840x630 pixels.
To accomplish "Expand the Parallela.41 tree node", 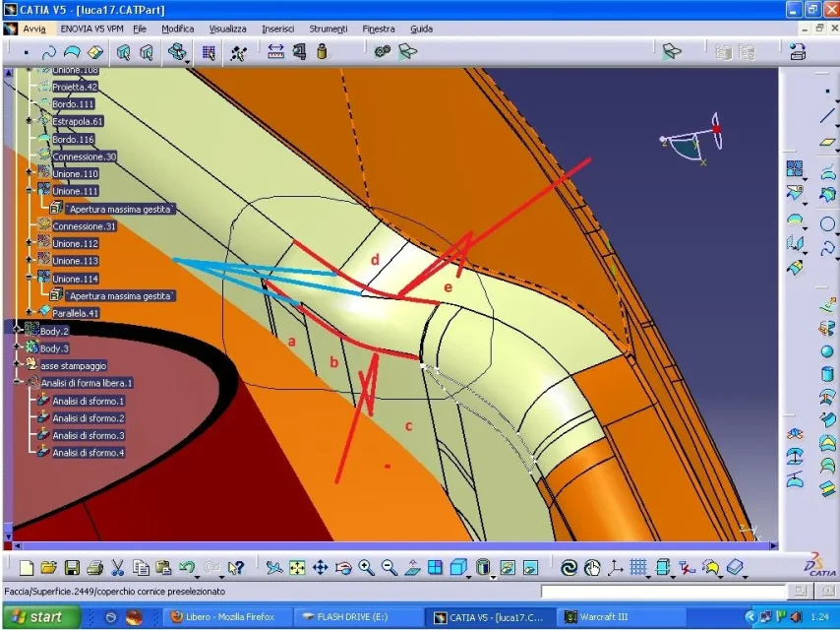I will pyautogui.click(x=29, y=312).
